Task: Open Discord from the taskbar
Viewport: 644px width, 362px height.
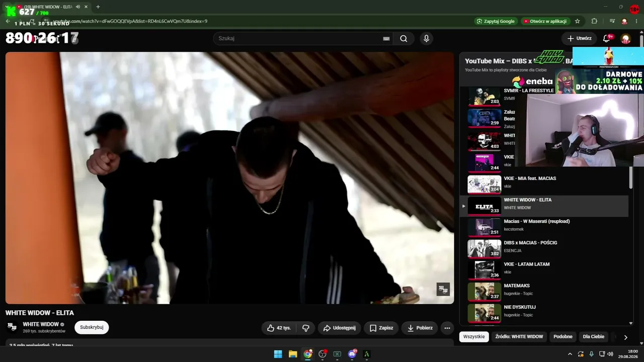Action: tap(352, 354)
